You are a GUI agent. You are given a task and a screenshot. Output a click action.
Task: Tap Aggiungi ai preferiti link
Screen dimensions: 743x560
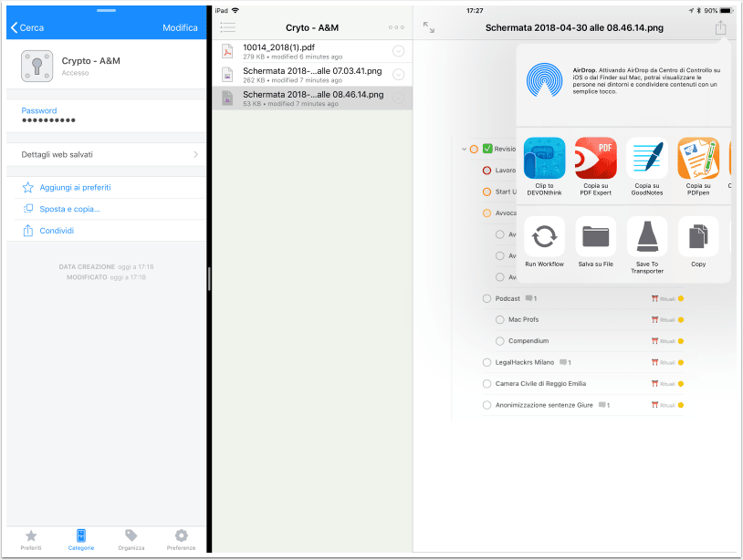coord(76,188)
